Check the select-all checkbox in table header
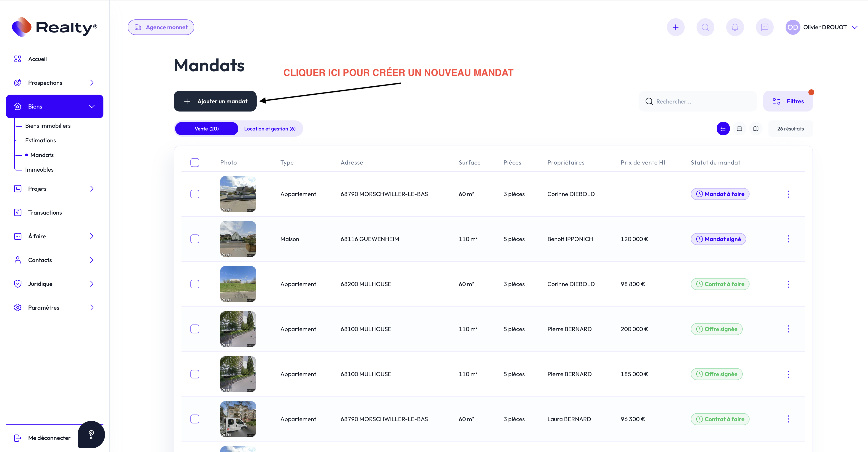This screenshot has height=452, width=868. (x=195, y=162)
